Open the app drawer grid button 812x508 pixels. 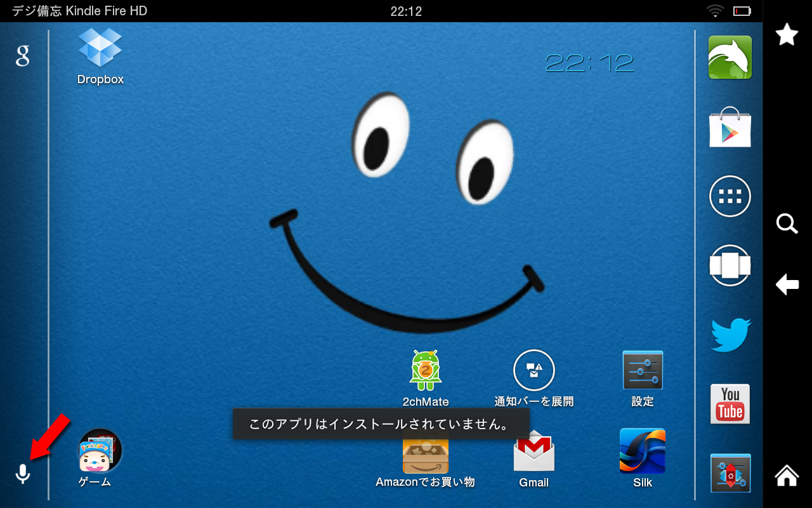[730, 196]
